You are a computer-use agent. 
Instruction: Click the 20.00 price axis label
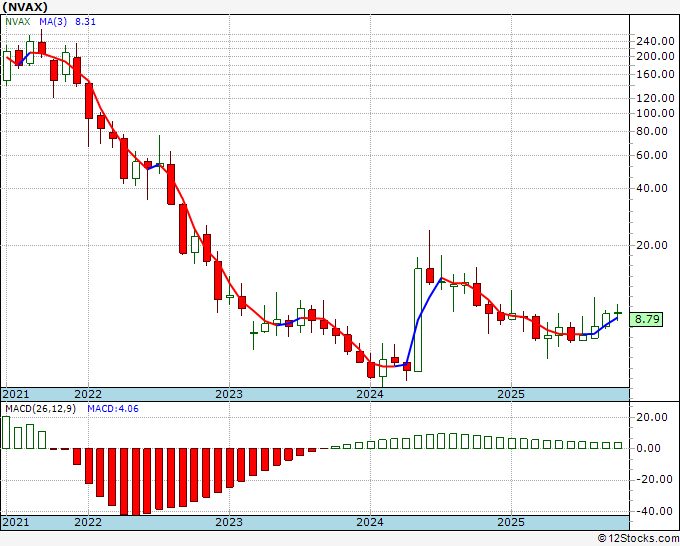tap(651, 245)
